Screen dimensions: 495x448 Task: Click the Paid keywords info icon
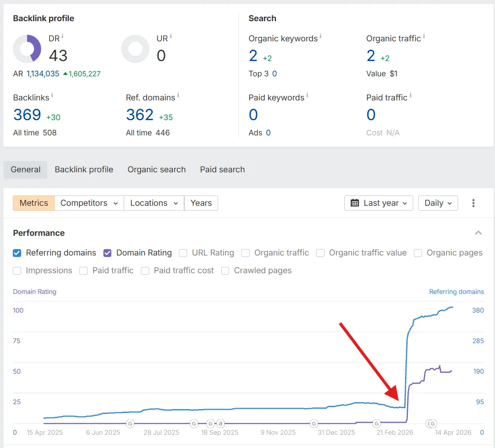point(307,96)
